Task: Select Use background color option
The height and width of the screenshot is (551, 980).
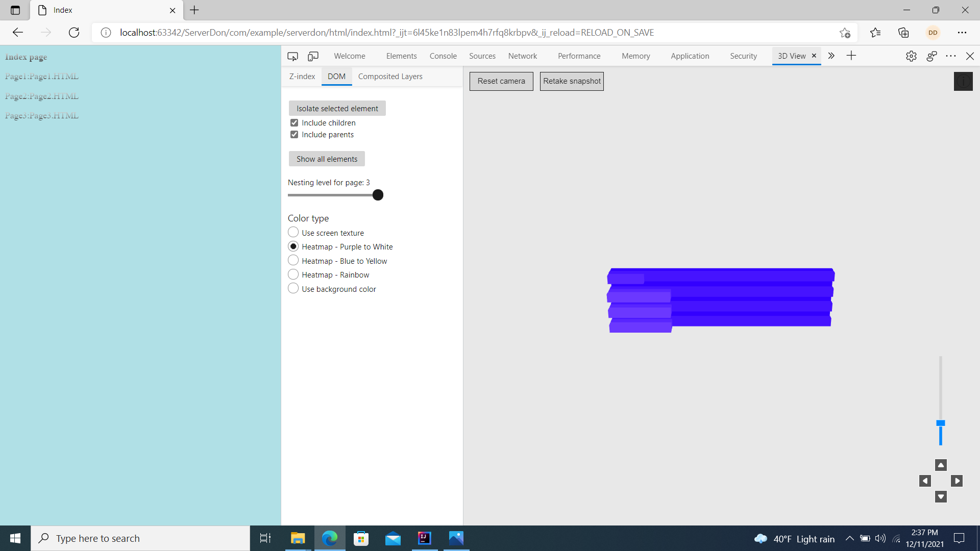Action: coord(293,288)
